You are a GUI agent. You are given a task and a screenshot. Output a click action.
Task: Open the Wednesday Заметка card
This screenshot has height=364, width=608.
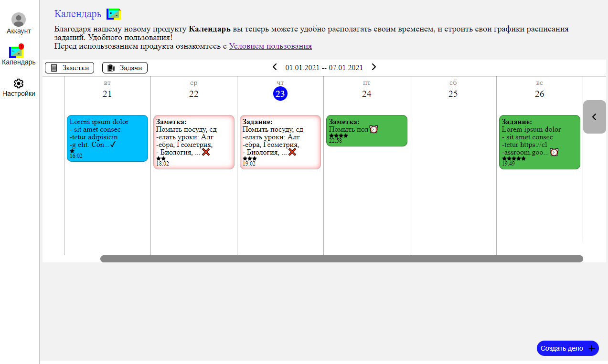click(x=194, y=142)
